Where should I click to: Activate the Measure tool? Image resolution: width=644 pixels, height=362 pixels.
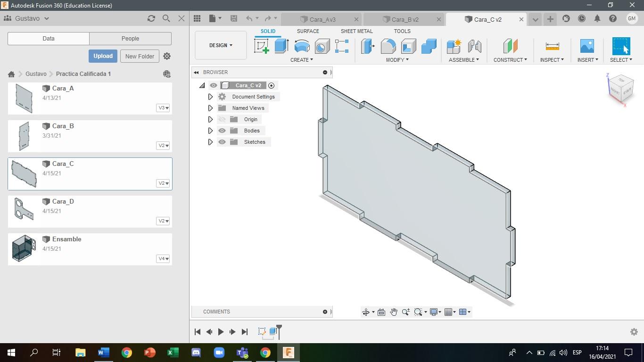(552, 46)
